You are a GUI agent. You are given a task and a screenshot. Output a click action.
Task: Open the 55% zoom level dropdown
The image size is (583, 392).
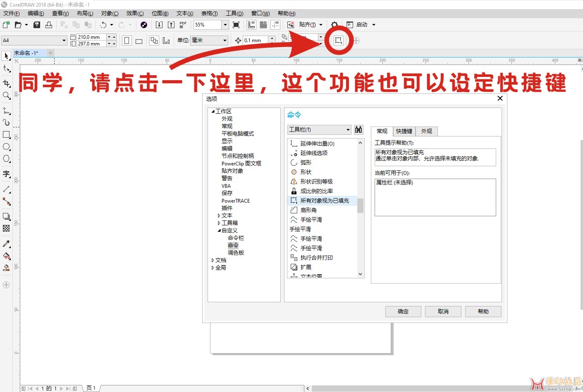pos(225,25)
